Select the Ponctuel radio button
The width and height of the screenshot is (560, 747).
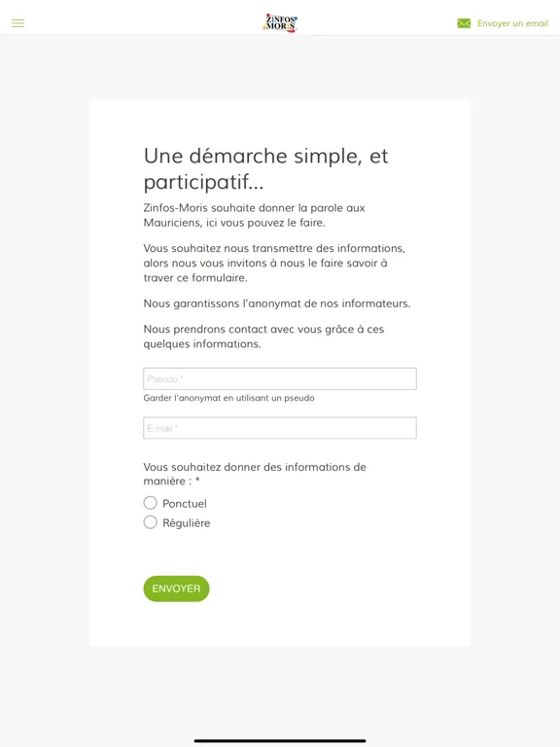pyautogui.click(x=150, y=503)
